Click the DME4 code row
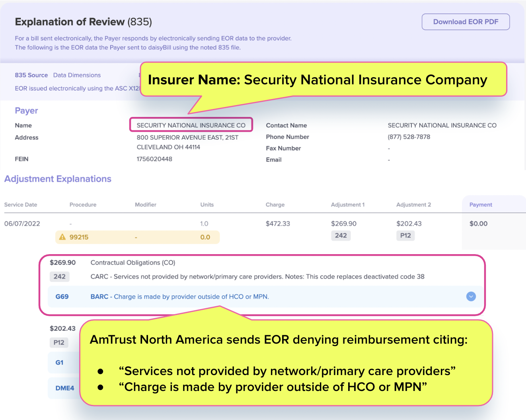The width and height of the screenshot is (526, 420). pyautogui.click(x=64, y=388)
